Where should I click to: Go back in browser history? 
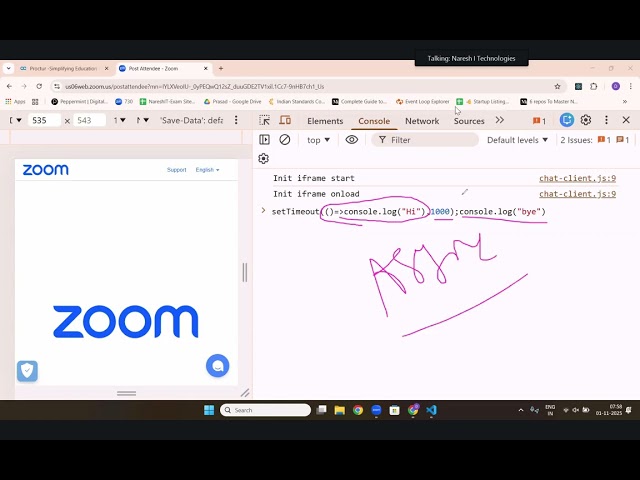click(x=9, y=86)
